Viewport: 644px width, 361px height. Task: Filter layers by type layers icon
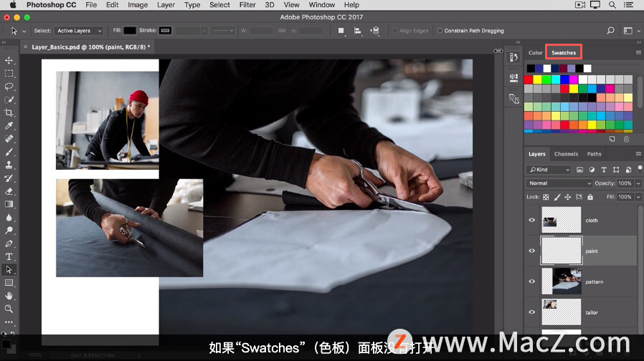click(x=604, y=170)
